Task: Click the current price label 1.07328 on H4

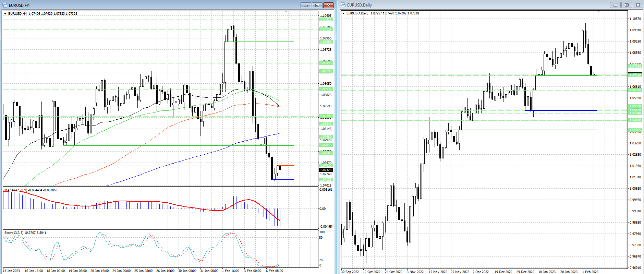Action: 326,170
